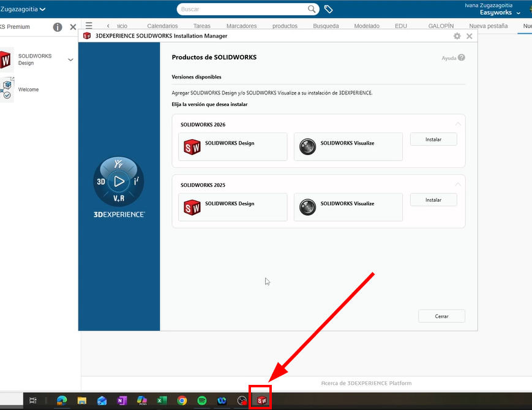Switch to the Calendarios tab
The height and width of the screenshot is (410, 532).
click(162, 26)
